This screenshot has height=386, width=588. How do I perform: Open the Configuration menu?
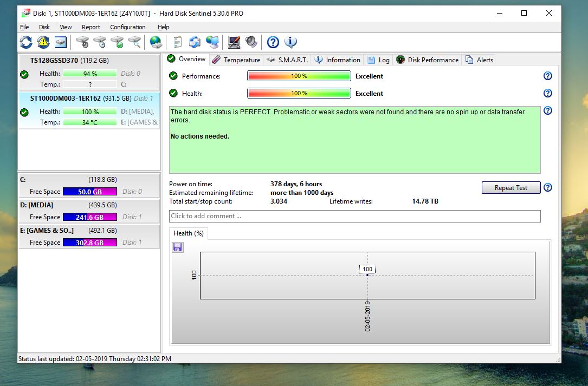tap(127, 27)
